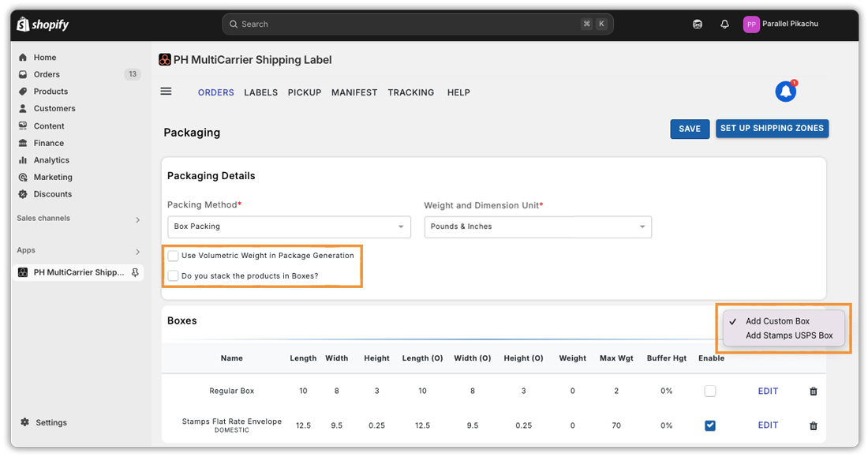
Task: Click the Regular Box name cell
Action: [231, 391]
